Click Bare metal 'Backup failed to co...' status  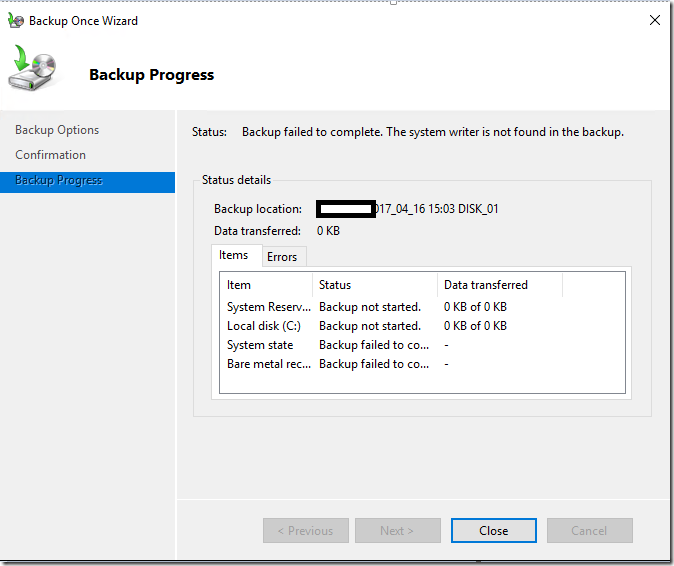(374, 364)
